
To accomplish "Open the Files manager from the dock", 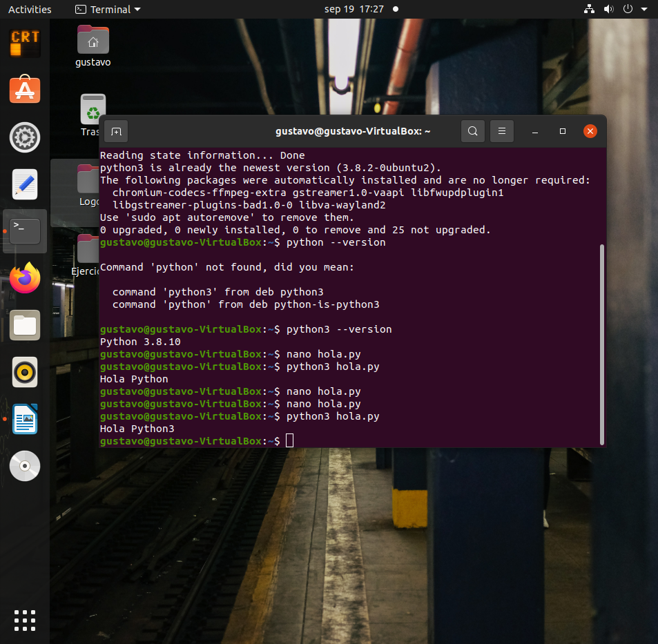I will [24, 325].
